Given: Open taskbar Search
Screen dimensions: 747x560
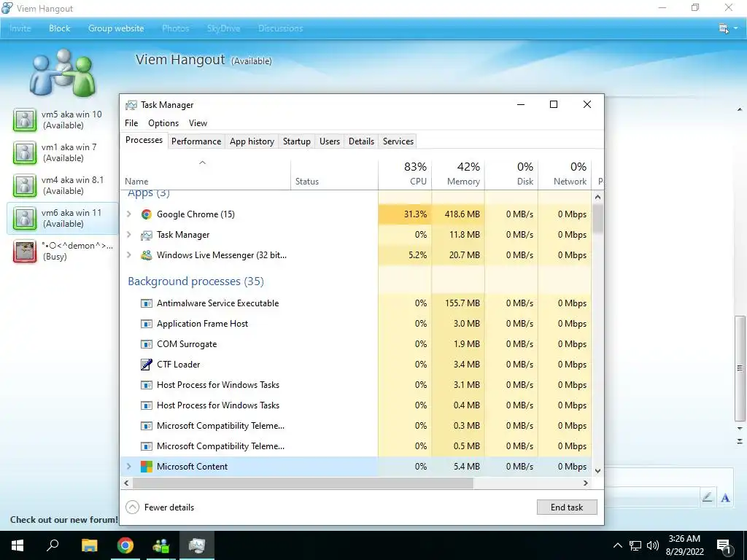Looking at the screenshot, I should [53, 545].
